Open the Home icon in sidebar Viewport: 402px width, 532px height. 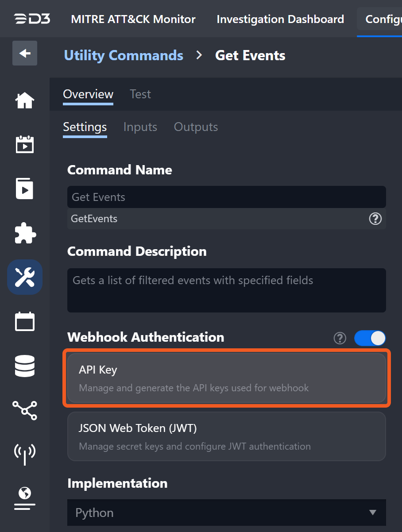[x=25, y=100]
